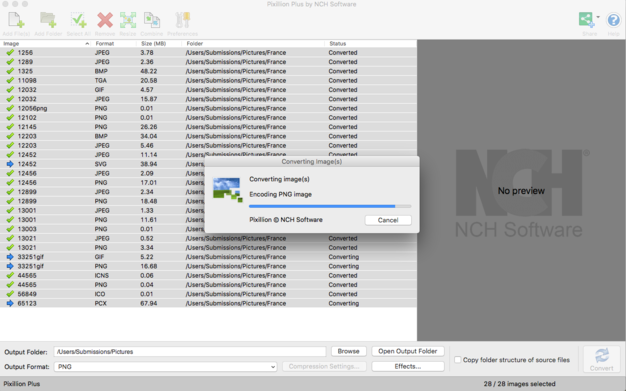Click the Add Folder toolbar icon
The width and height of the screenshot is (626, 391).
coord(48,20)
